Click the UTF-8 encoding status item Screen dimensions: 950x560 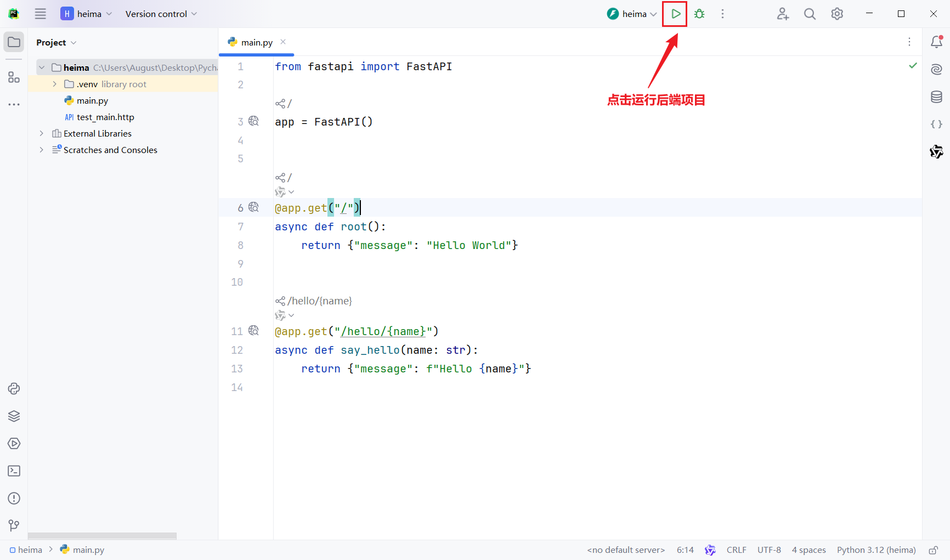click(x=769, y=550)
